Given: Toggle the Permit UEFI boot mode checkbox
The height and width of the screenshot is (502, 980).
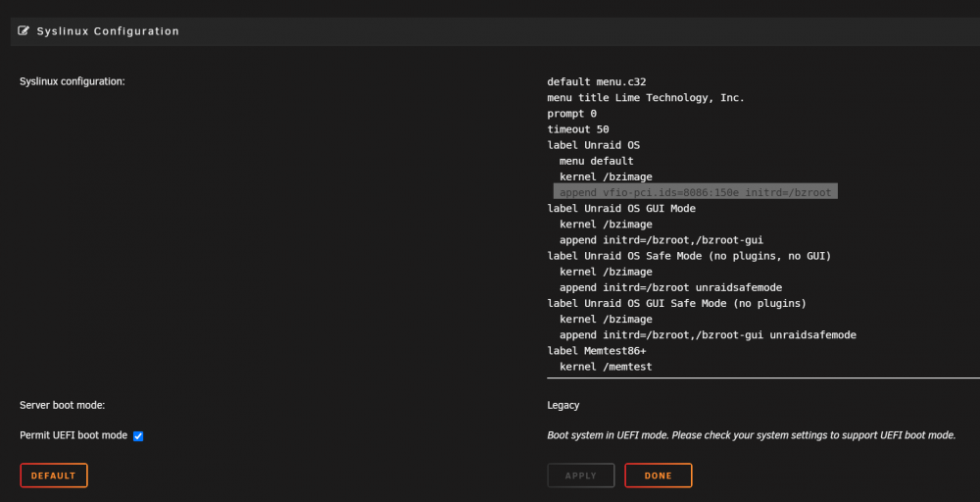Looking at the screenshot, I should [138, 435].
